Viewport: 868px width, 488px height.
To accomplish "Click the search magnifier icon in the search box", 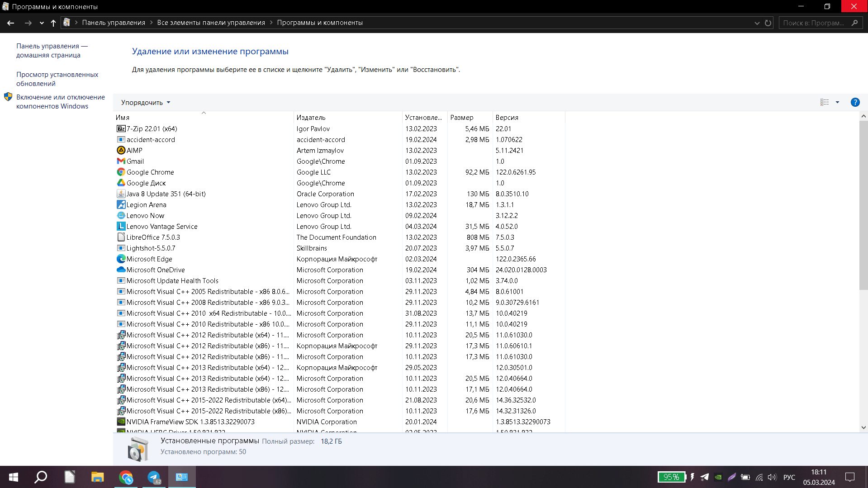I will 854,23.
